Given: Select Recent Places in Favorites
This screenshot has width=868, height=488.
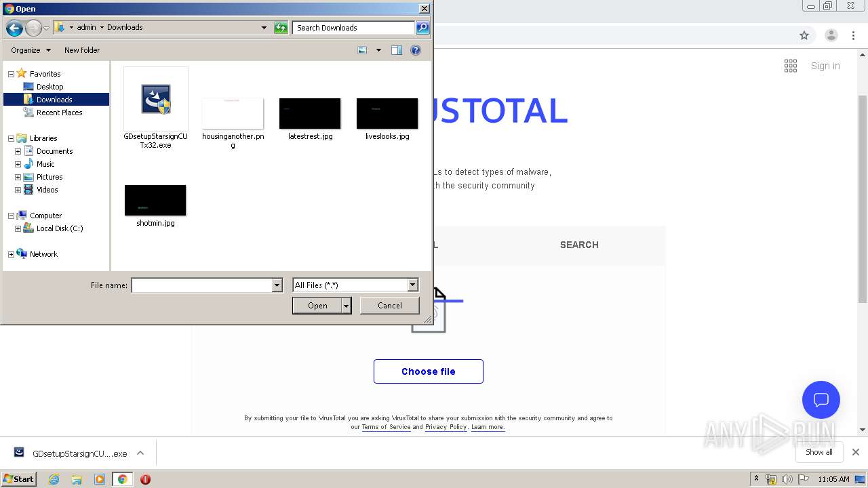Looking at the screenshot, I should pyautogui.click(x=59, y=113).
